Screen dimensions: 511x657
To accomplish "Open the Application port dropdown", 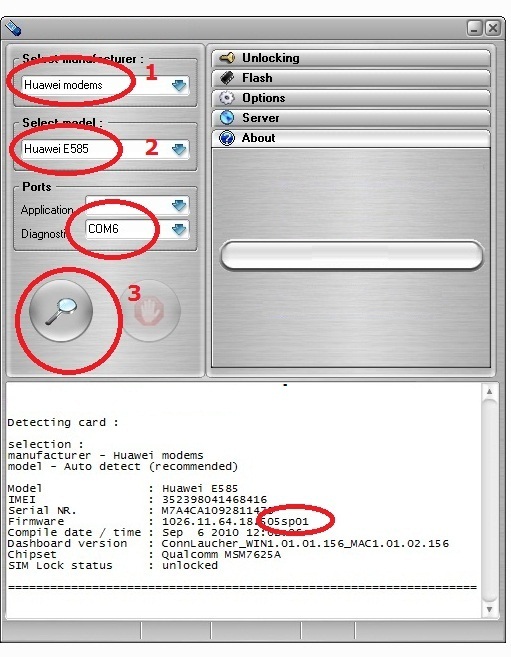I will [179, 205].
